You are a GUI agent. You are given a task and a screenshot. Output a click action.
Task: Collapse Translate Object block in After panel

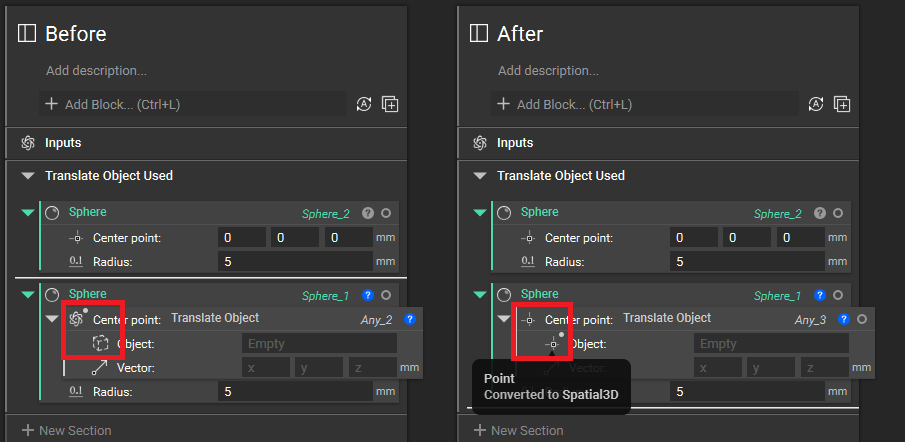click(504, 319)
